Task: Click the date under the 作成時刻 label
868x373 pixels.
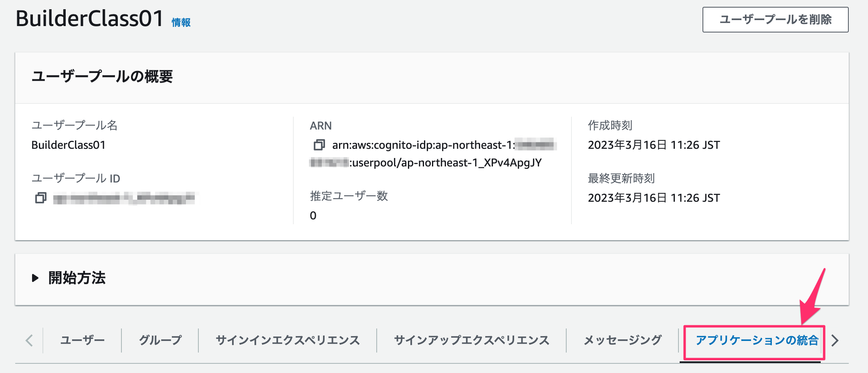Action: tap(654, 145)
